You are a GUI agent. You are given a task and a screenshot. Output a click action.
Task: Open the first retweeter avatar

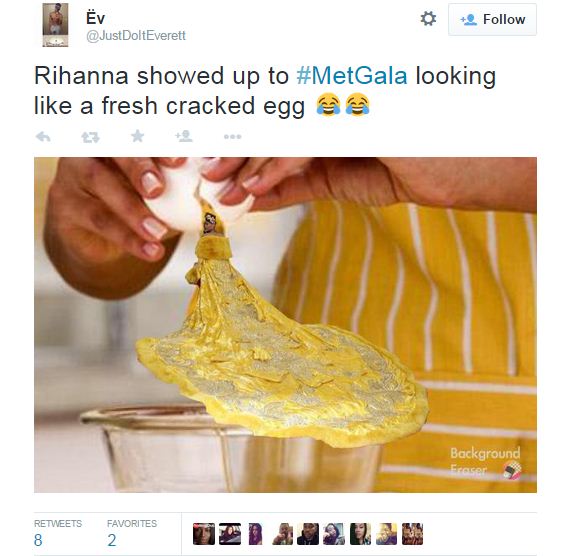point(204,534)
